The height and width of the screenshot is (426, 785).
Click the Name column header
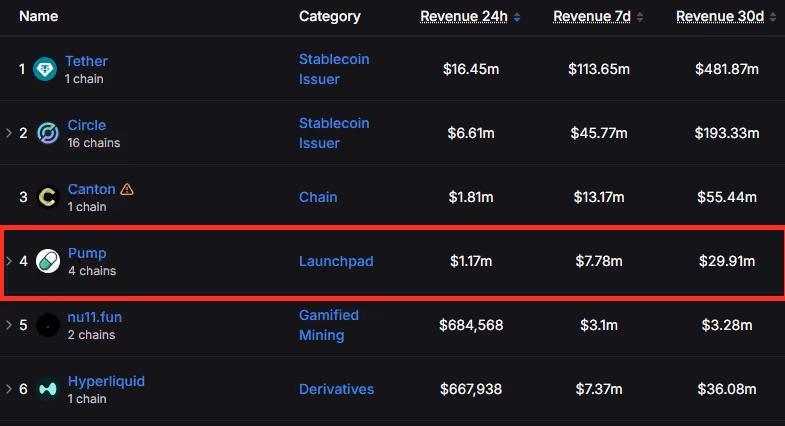(x=39, y=17)
